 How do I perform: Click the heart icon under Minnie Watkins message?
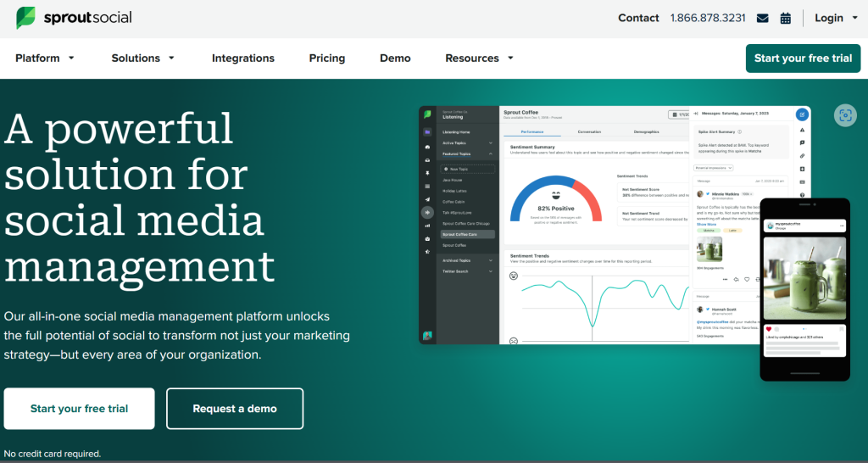click(747, 280)
